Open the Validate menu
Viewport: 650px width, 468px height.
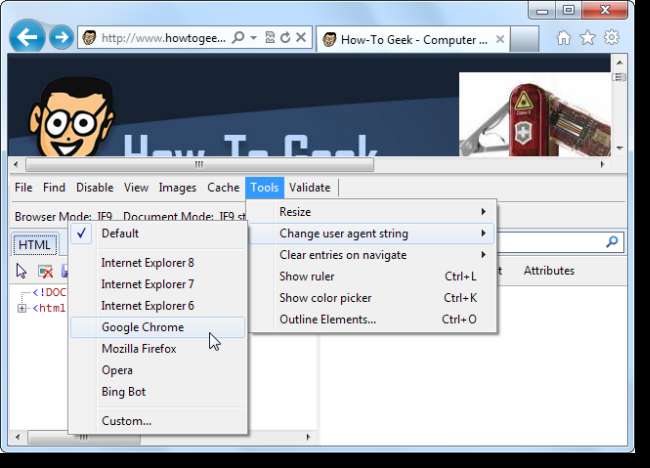[309, 187]
